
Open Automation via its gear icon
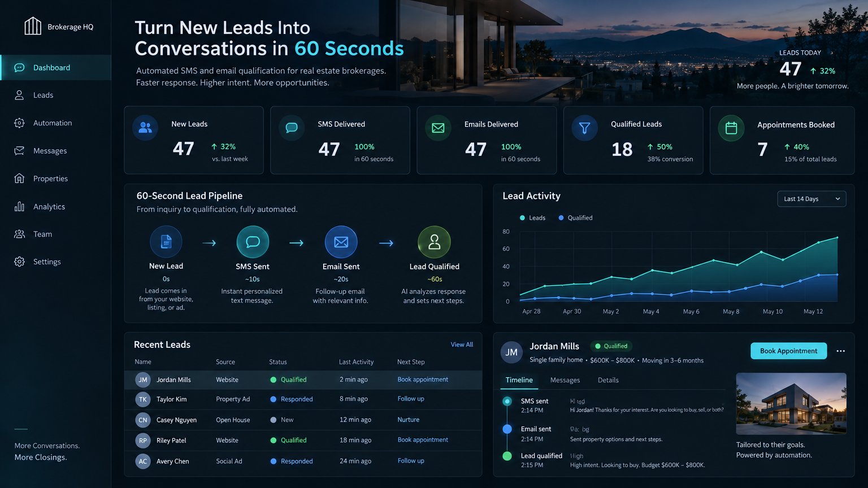(x=19, y=123)
